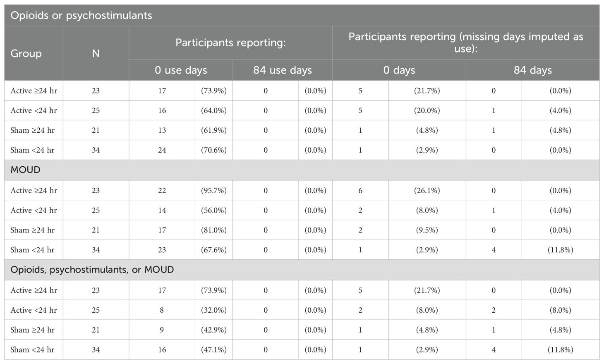Click the (32.0%) percentage cell
604x364 pixels.
[x=214, y=310]
